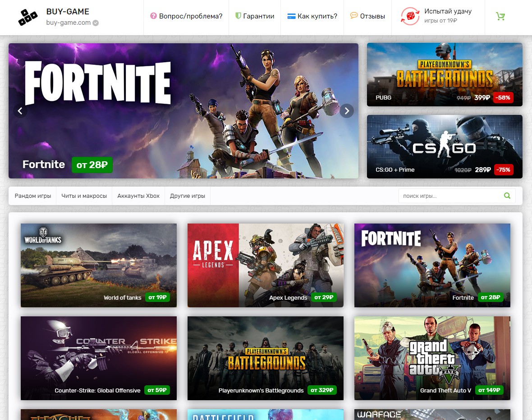
Task: Open the Battlefield game card
Action: (265, 415)
